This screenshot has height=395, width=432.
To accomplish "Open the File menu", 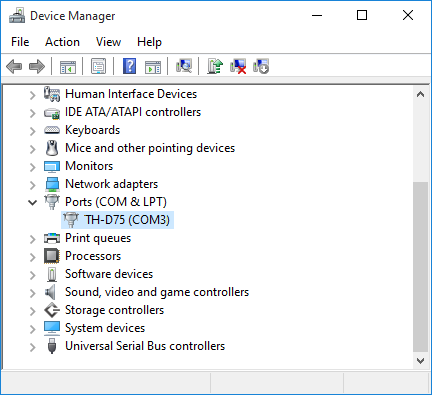I will tap(20, 42).
